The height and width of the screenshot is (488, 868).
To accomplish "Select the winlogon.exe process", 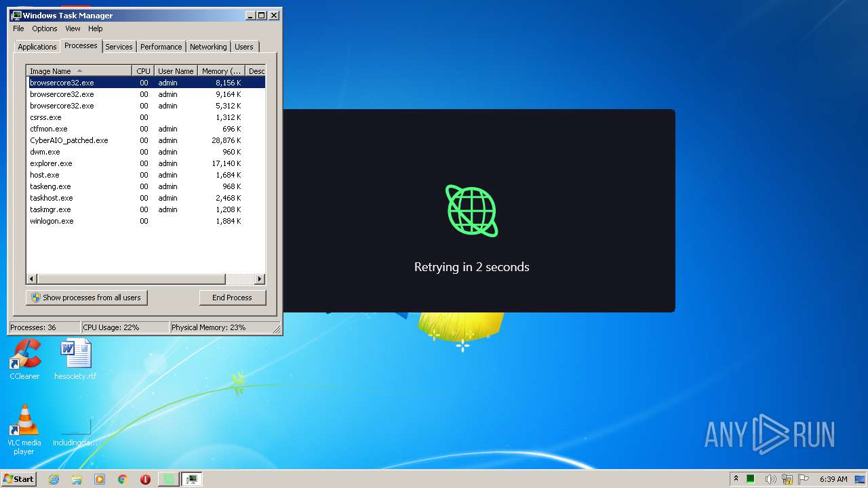I will 146,221.
